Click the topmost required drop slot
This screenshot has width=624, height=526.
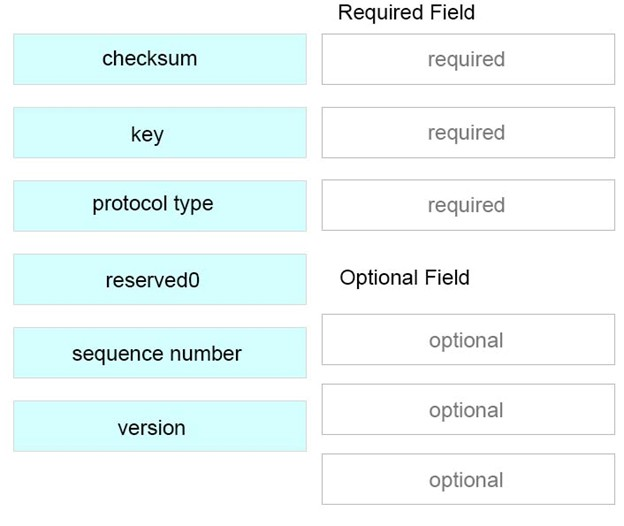pyautogui.click(x=468, y=59)
